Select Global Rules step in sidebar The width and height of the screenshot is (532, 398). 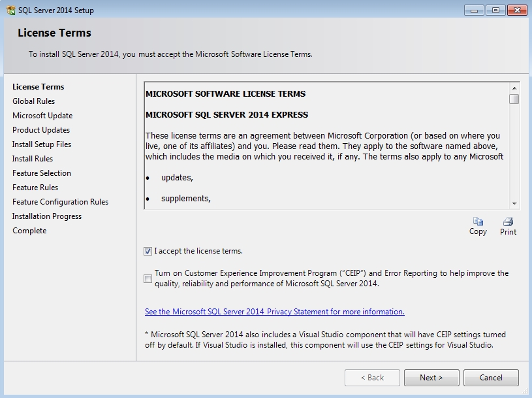(33, 101)
